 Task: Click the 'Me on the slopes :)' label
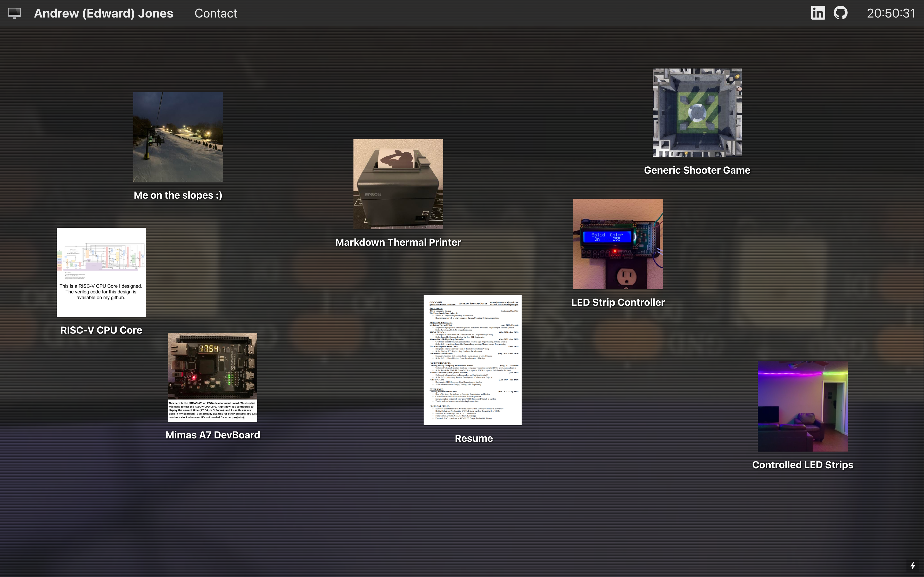178,196
